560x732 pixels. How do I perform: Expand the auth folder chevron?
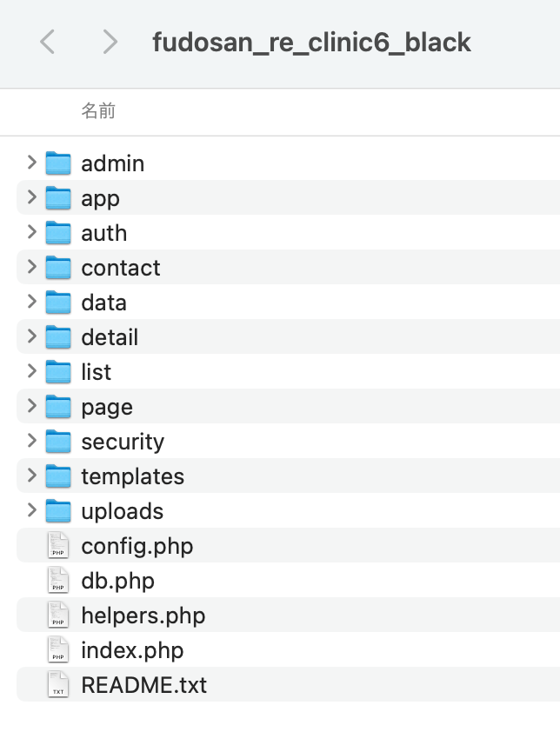pos(31,232)
